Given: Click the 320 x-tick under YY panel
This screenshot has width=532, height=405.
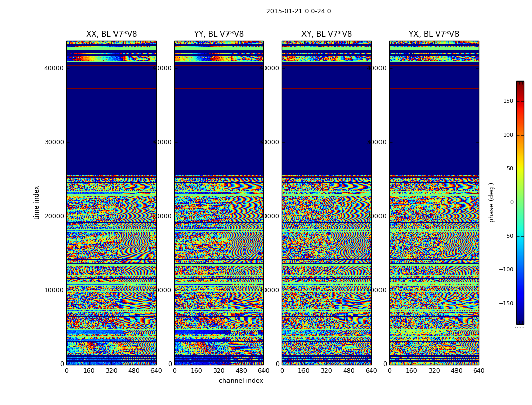Looking at the screenshot, I should (219, 371).
